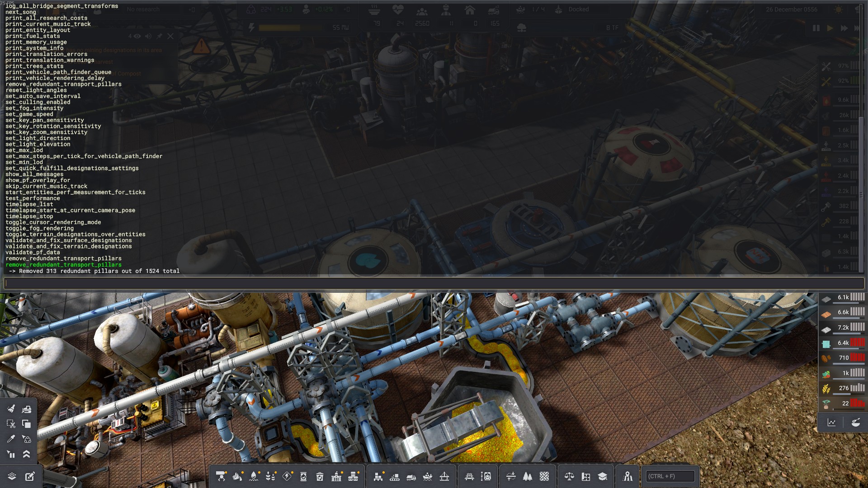The height and width of the screenshot is (488, 868).
Task: Expand the upgrade double-chevron tool
Action: pyautogui.click(x=26, y=454)
